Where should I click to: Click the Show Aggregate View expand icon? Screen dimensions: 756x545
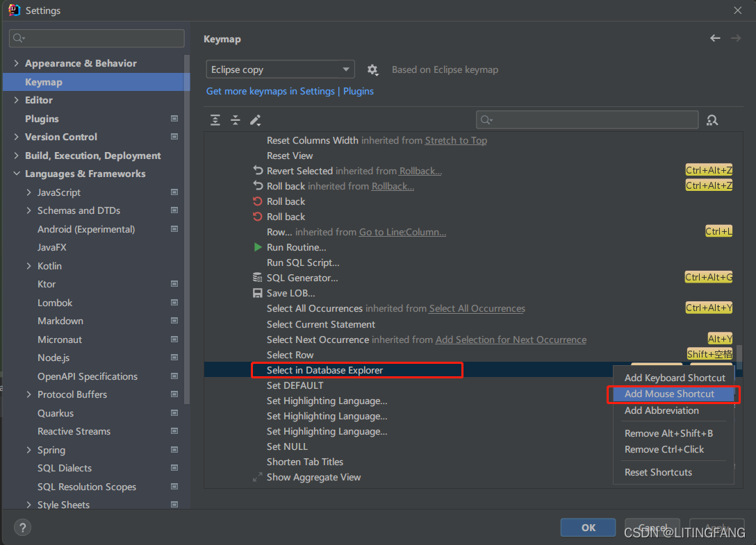click(258, 477)
